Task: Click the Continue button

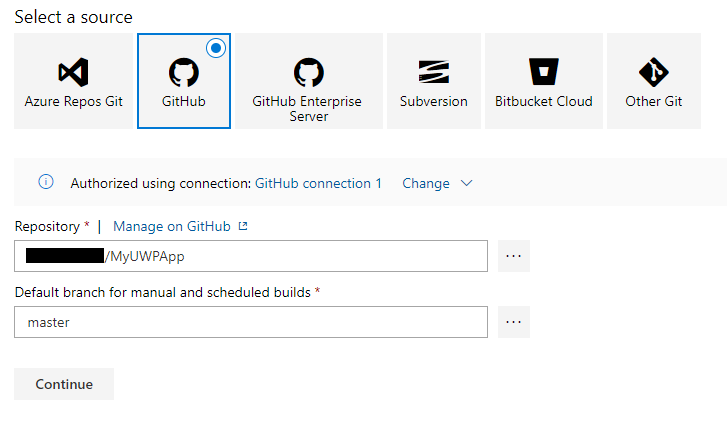Action: coord(64,384)
